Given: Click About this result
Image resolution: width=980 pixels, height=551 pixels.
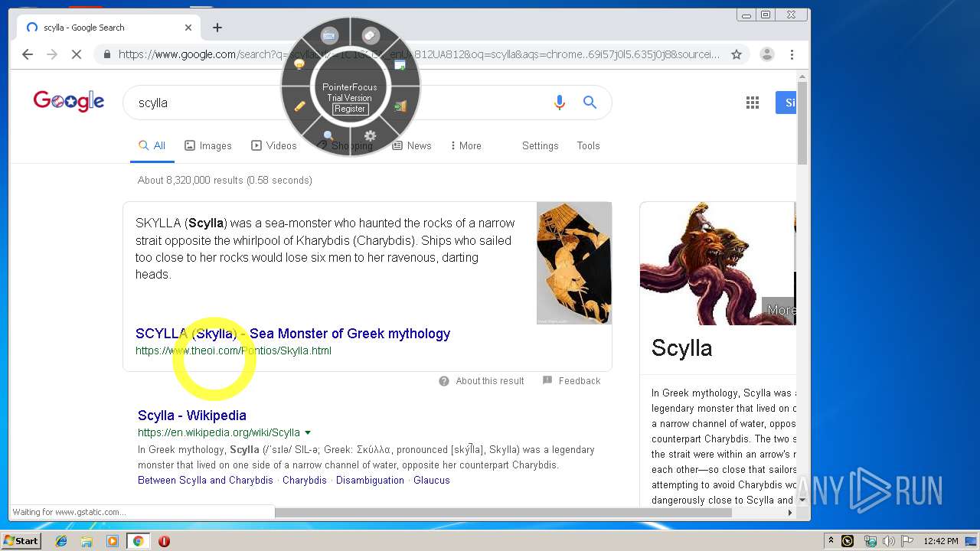Looking at the screenshot, I should (482, 380).
